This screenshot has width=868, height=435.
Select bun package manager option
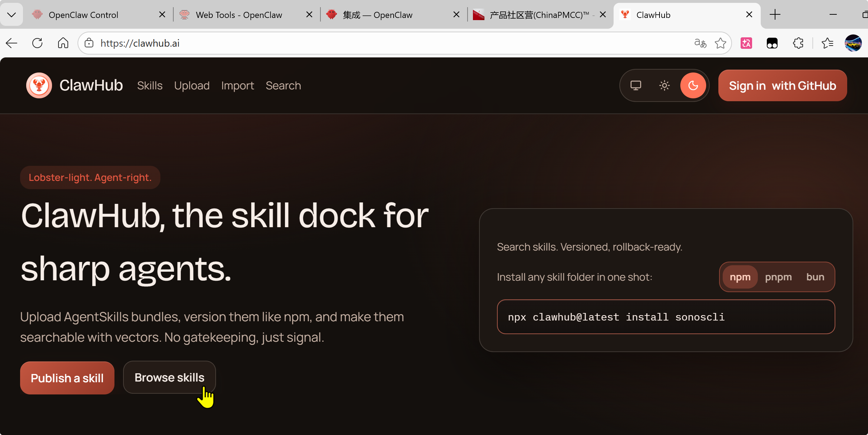(x=815, y=277)
